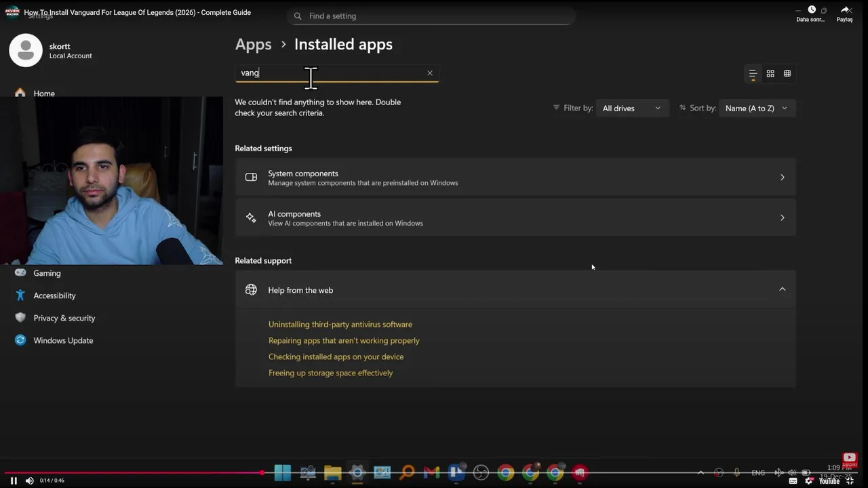Click the chevron on System components row
Viewport: 868px width, 488px height.
click(x=782, y=178)
